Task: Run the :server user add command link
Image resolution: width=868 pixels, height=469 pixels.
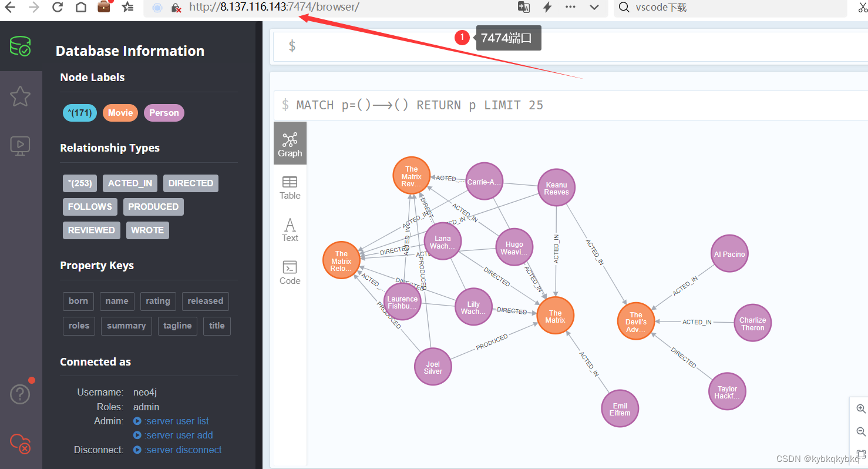Action: tap(177, 435)
